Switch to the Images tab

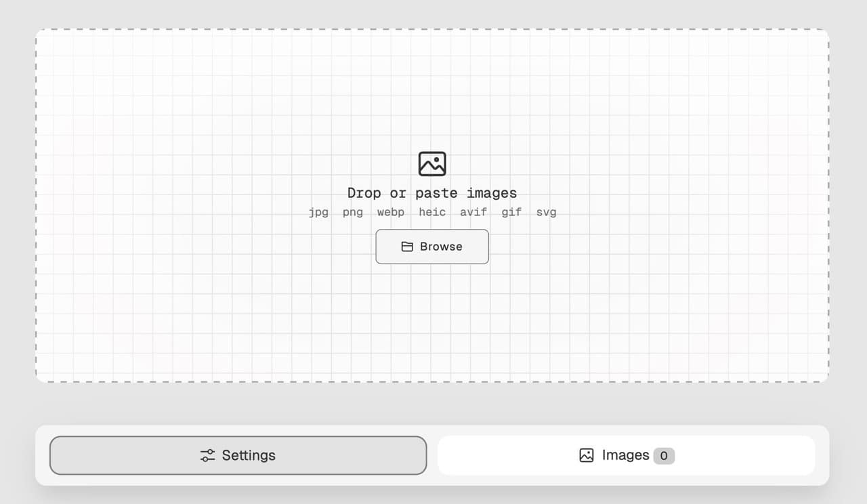[627, 455]
